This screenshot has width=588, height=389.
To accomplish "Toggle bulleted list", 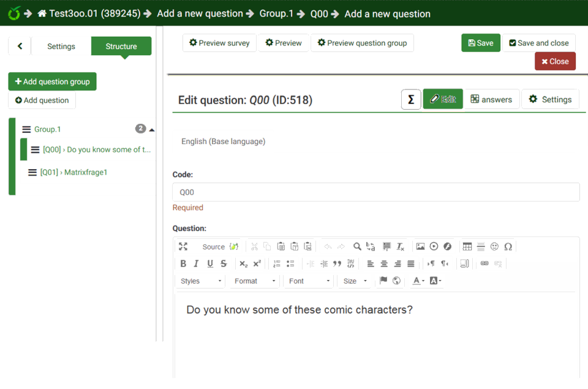I will 290,263.
